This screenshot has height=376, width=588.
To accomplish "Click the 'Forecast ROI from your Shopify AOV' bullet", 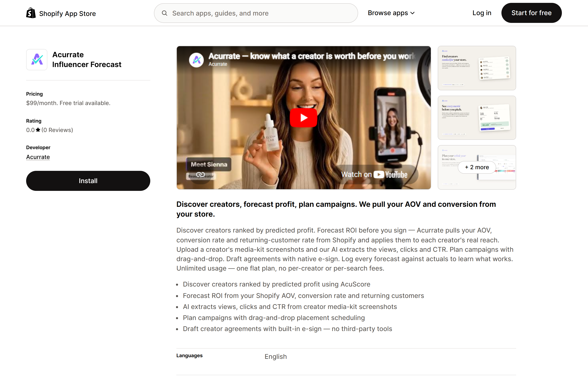I will coord(303,296).
